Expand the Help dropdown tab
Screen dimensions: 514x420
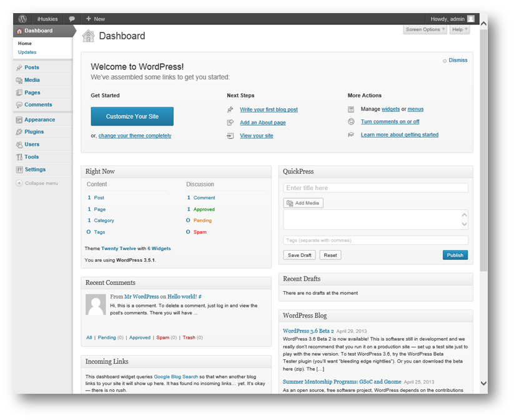(460, 29)
